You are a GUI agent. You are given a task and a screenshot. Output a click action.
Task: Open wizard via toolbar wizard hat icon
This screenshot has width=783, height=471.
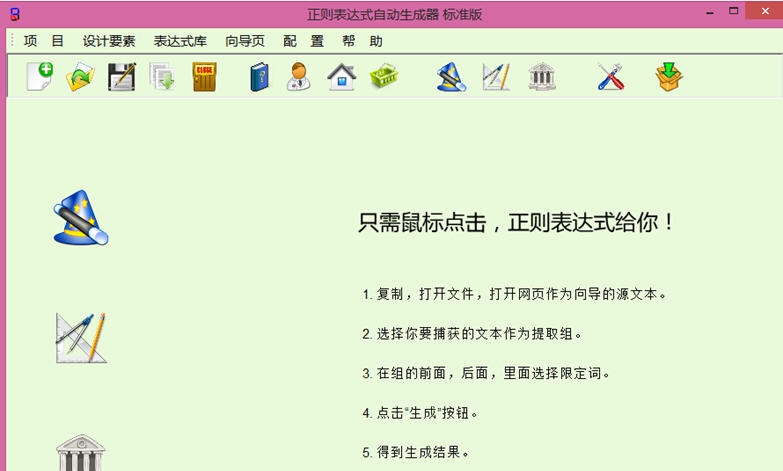(451, 77)
